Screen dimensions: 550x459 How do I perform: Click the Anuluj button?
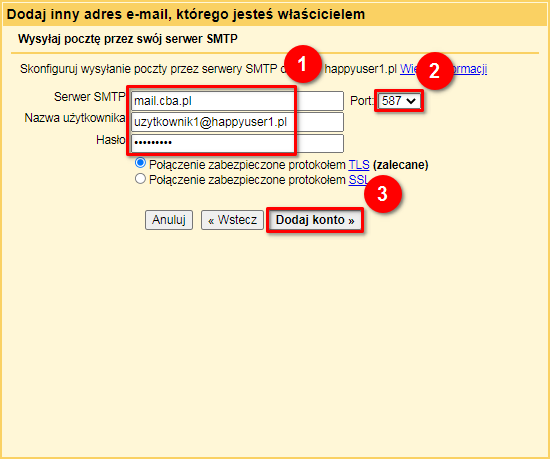(x=169, y=220)
